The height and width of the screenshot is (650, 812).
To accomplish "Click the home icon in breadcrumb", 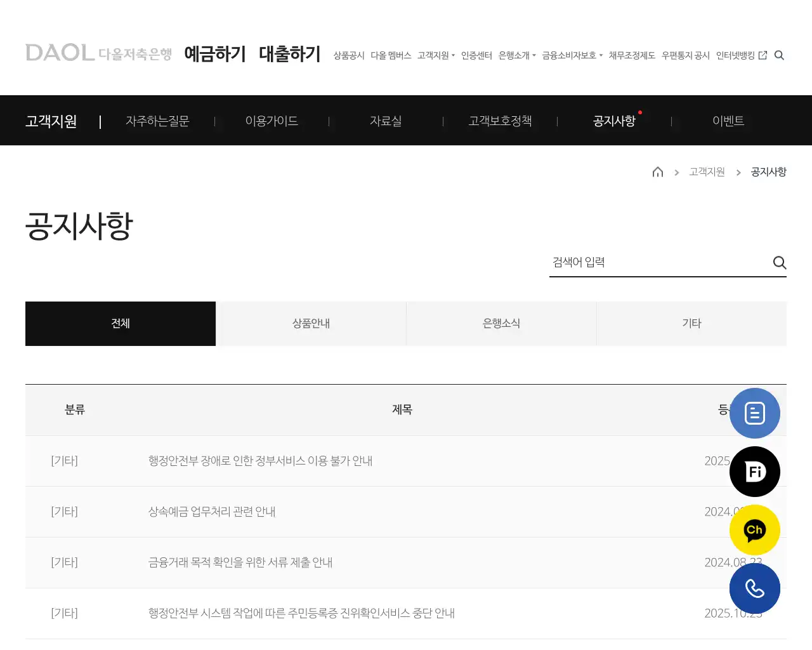I will [658, 172].
